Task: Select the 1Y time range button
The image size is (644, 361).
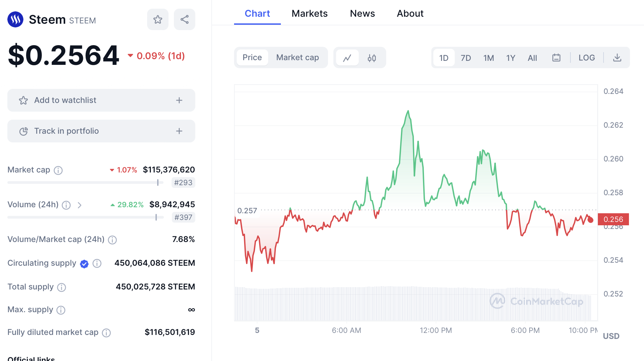Action: [510, 58]
